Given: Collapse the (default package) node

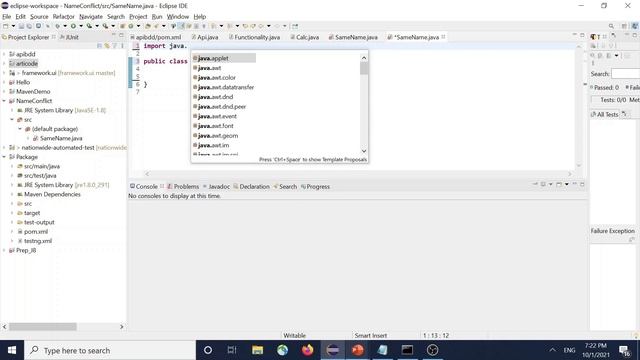Looking at the screenshot, I should pyautogui.click(x=20, y=129).
